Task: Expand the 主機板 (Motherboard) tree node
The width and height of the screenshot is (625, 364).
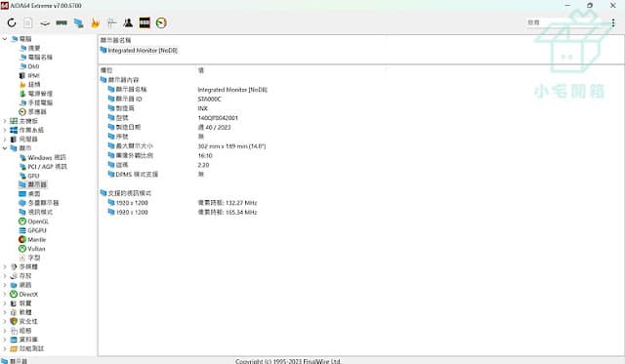Action: (5, 121)
